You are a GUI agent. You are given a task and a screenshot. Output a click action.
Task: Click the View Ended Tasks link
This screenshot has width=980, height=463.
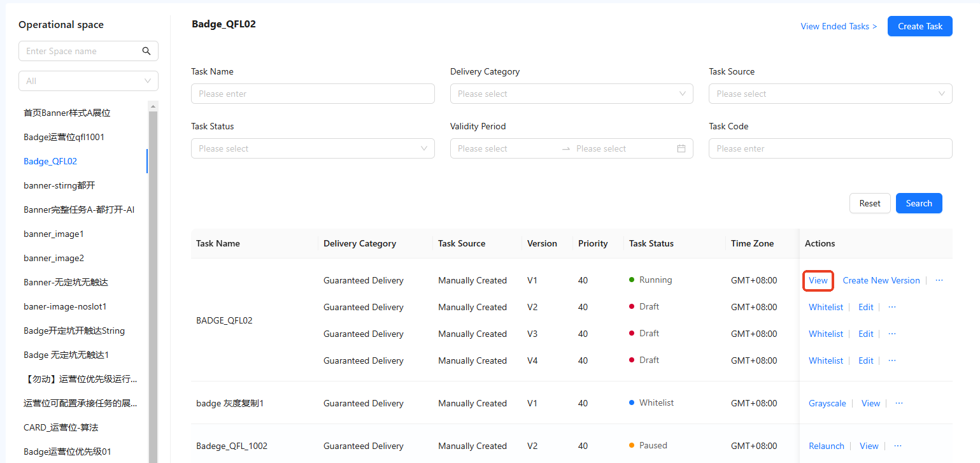[x=838, y=26]
